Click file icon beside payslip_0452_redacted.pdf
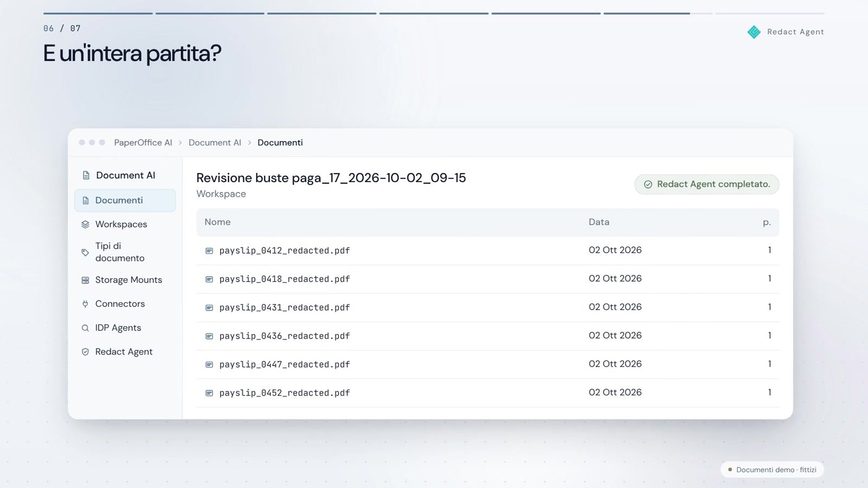Screen dimensions: 868x488 (x=209, y=393)
